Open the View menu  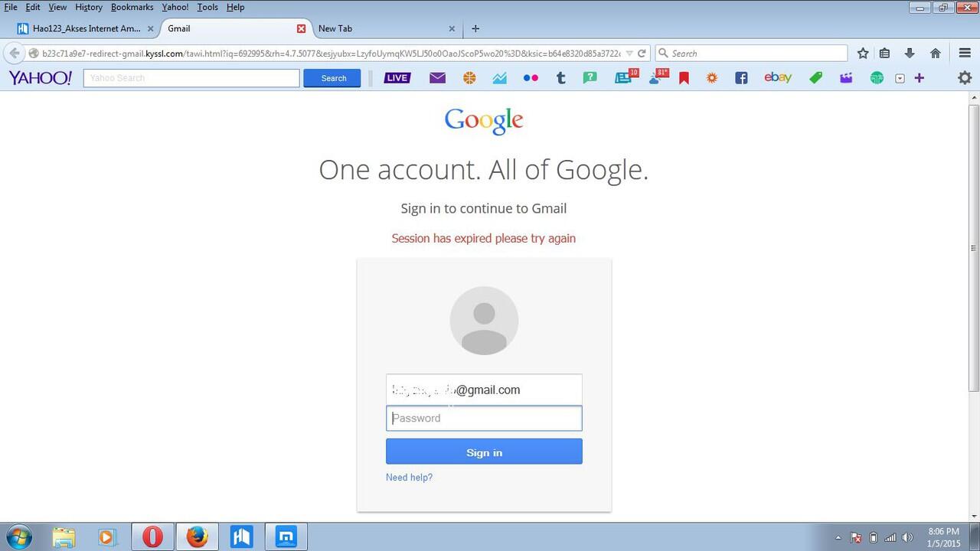click(x=57, y=7)
